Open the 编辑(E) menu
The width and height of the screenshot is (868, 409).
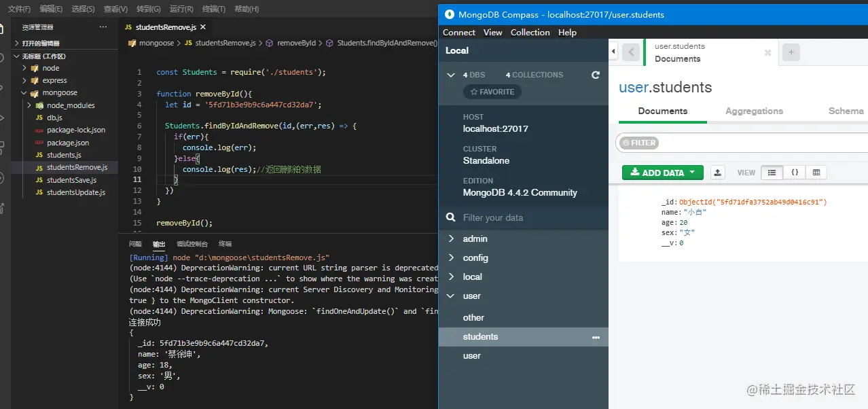51,9
